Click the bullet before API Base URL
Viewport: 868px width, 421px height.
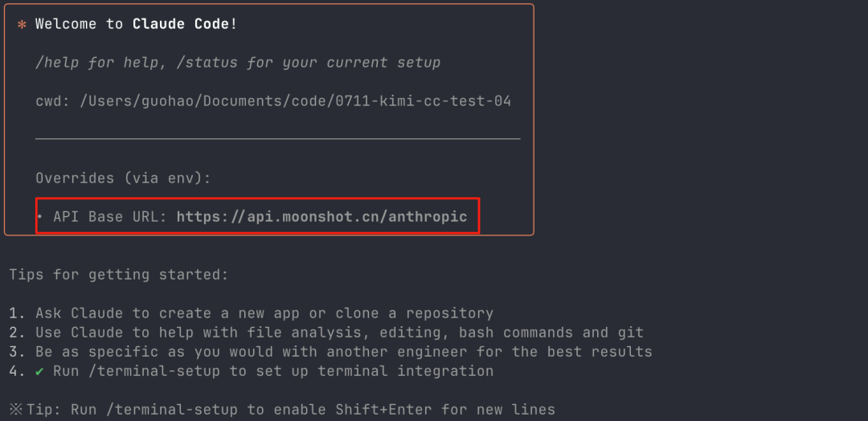pyautogui.click(x=40, y=216)
